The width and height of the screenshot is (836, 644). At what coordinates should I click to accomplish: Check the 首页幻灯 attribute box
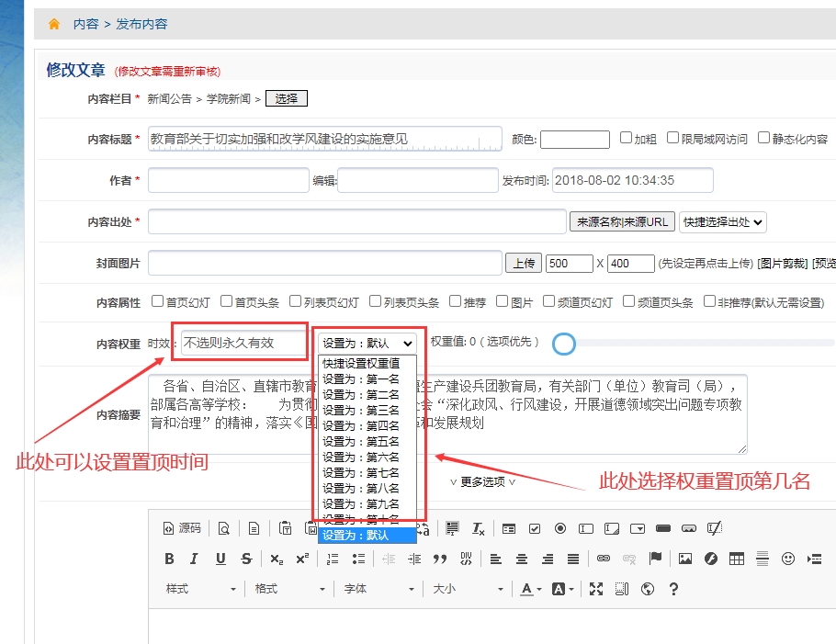tap(158, 301)
